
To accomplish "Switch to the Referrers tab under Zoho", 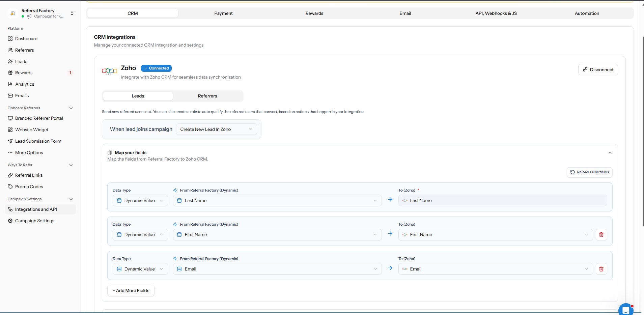I will click(207, 96).
